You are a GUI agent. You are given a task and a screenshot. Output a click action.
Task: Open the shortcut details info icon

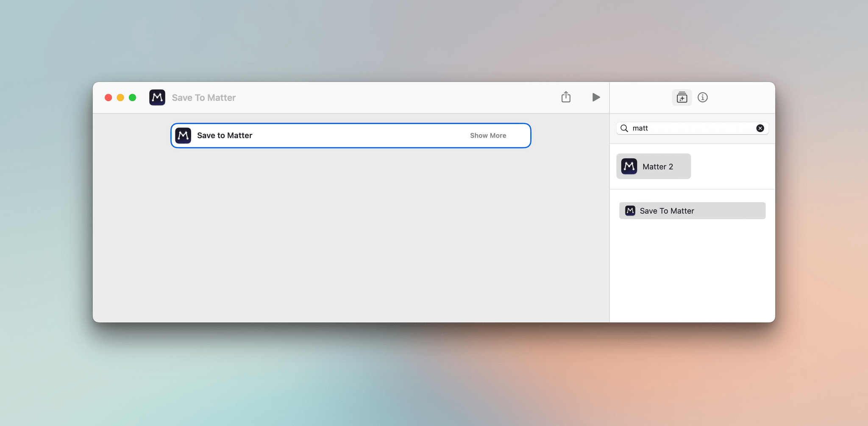point(702,97)
